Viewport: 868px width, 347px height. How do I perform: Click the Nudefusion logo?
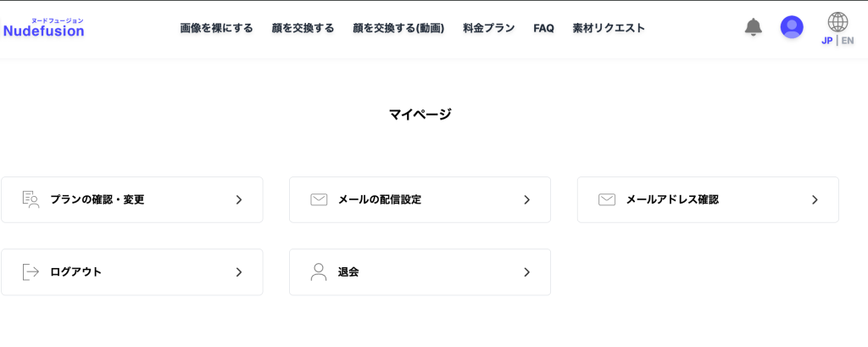click(44, 30)
